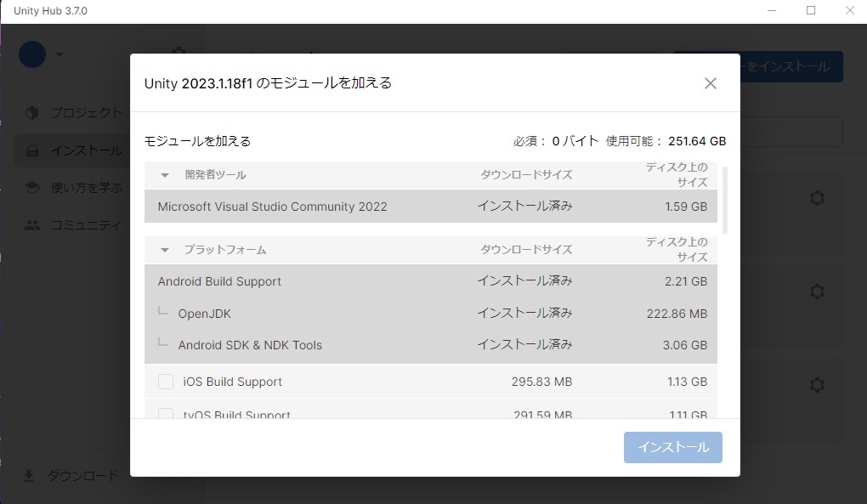
Task: Select the Android Build Support row
Action: pos(431,281)
